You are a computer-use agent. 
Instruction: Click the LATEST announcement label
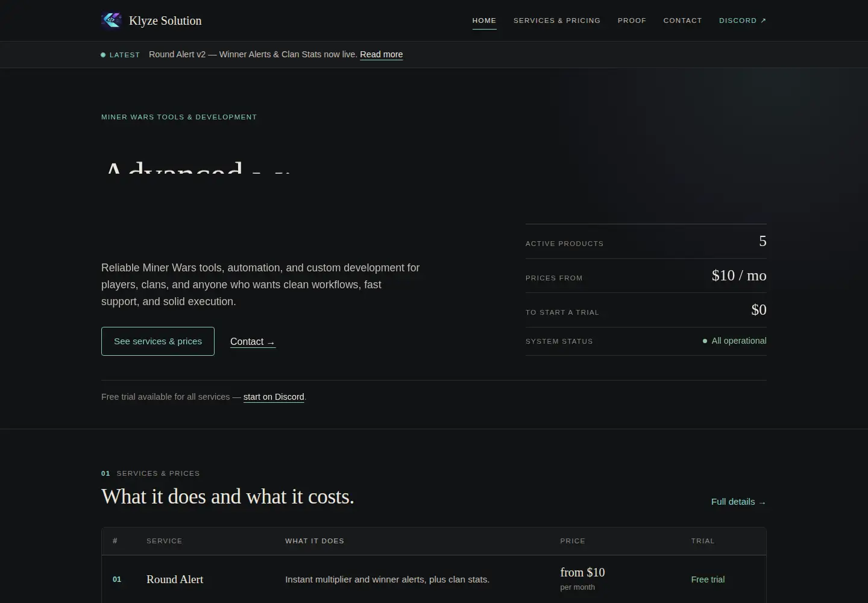click(x=125, y=55)
